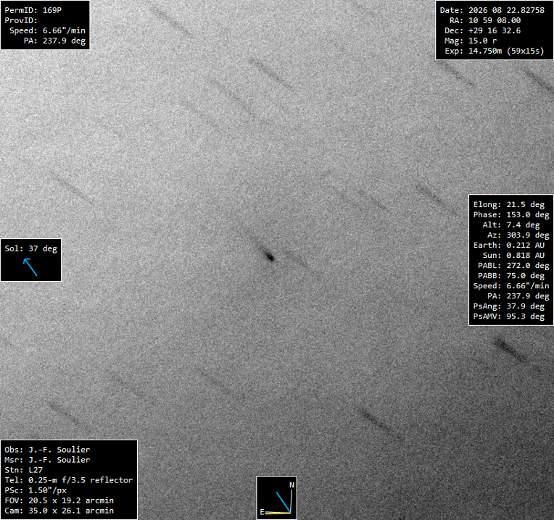Click the Elong 21.5 deg entry

[x=509, y=205]
